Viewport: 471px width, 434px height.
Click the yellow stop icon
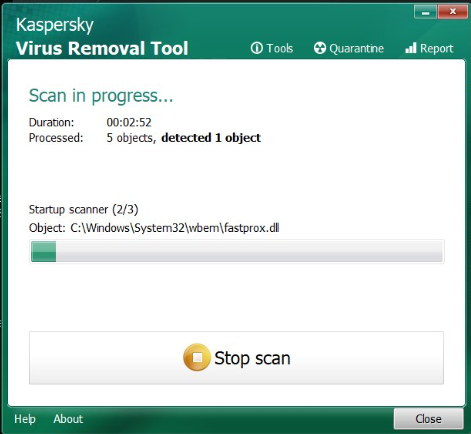pyautogui.click(x=197, y=357)
